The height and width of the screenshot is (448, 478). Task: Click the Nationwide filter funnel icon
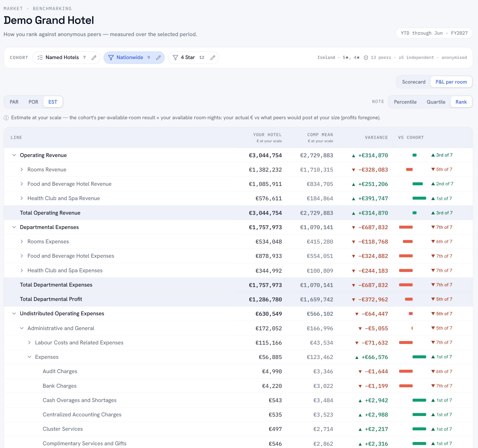[x=111, y=58]
